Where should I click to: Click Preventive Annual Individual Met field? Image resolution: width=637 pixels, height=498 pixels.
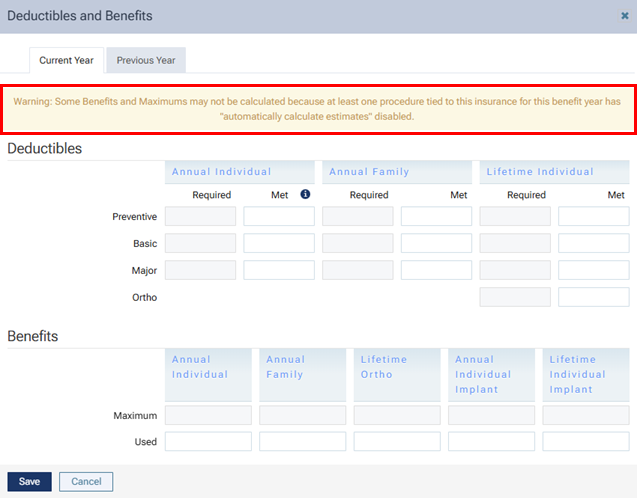[279, 216]
